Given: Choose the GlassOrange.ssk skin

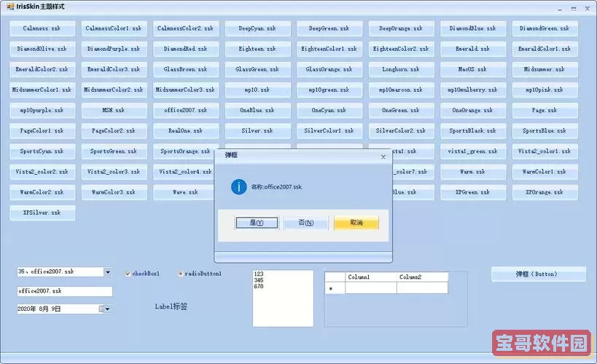Looking at the screenshot, I should pos(329,70).
